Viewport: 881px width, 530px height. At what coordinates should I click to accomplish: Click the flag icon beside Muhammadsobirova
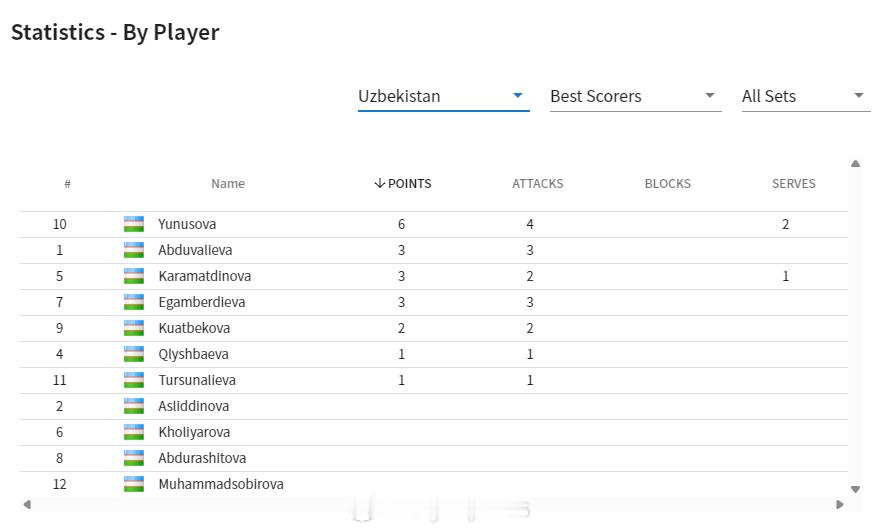(x=133, y=484)
